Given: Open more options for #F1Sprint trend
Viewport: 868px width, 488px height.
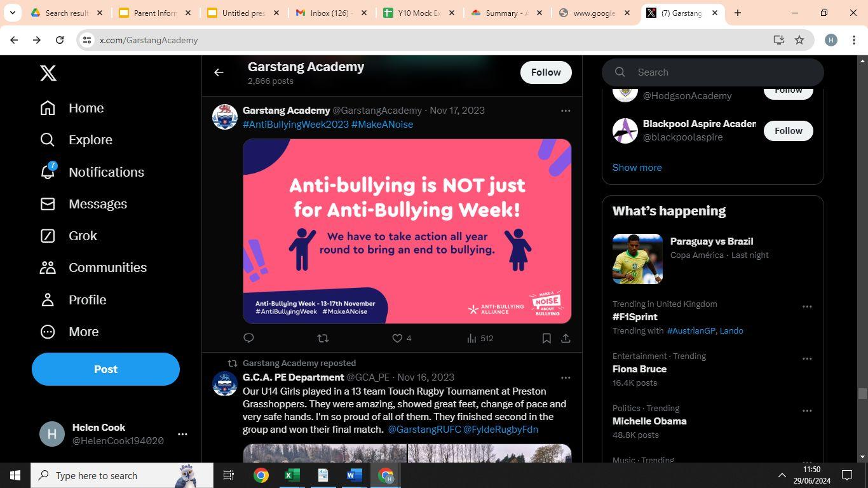Looking at the screenshot, I should pyautogui.click(x=807, y=307).
